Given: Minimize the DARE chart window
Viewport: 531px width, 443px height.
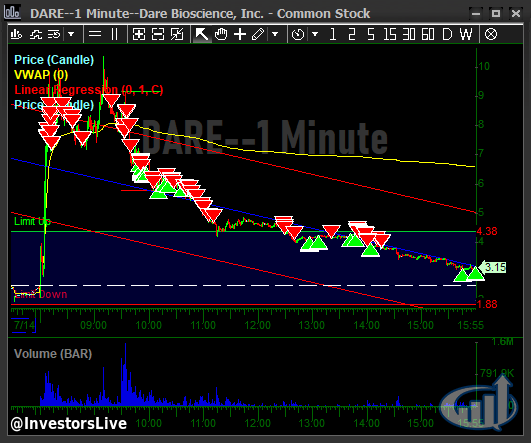Looking at the screenshot, I should 476,14.
